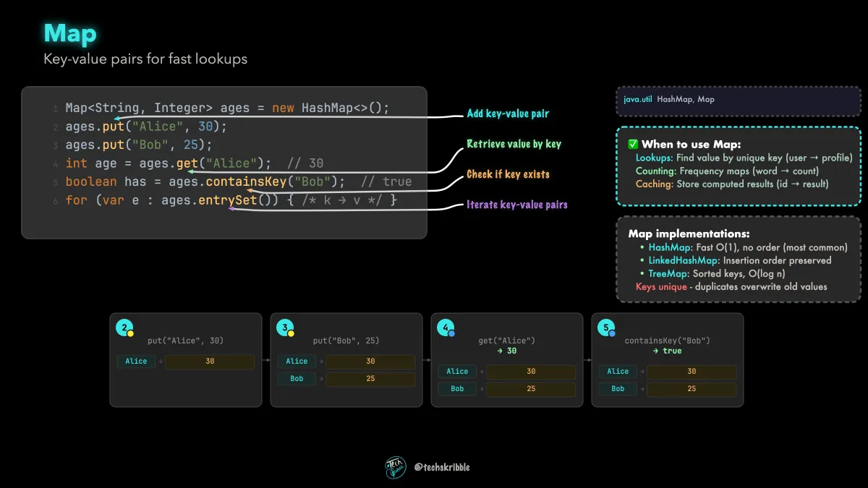Viewport: 868px width, 488px height.
Task: Click Alice key cell in step 3 card
Action: [297, 361]
